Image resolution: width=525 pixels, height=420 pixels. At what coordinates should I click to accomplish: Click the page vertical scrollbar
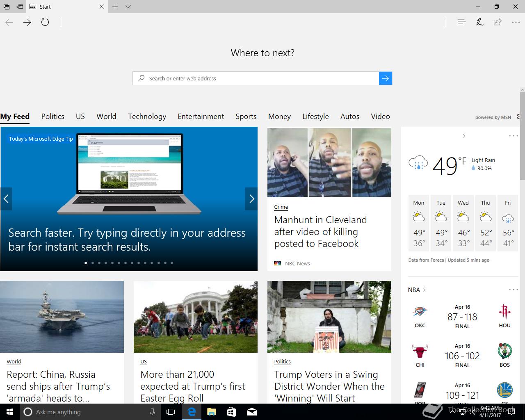pyautogui.click(x=523, y=136)
